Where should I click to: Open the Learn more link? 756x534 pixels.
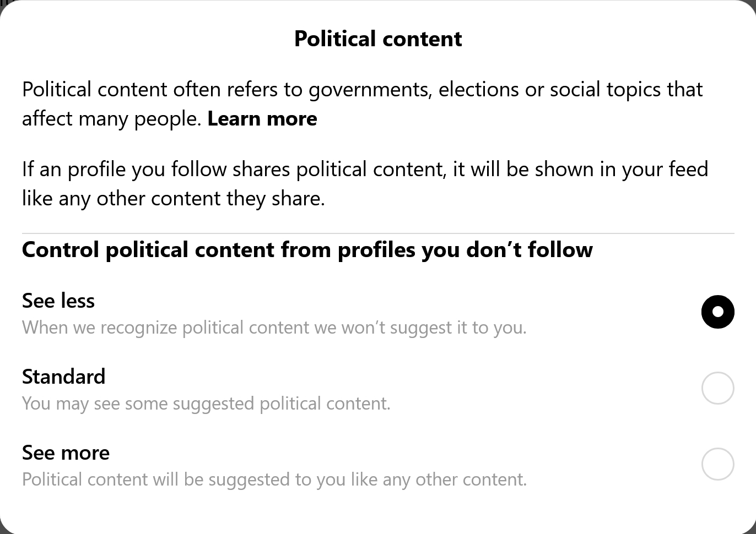[262, 119]
